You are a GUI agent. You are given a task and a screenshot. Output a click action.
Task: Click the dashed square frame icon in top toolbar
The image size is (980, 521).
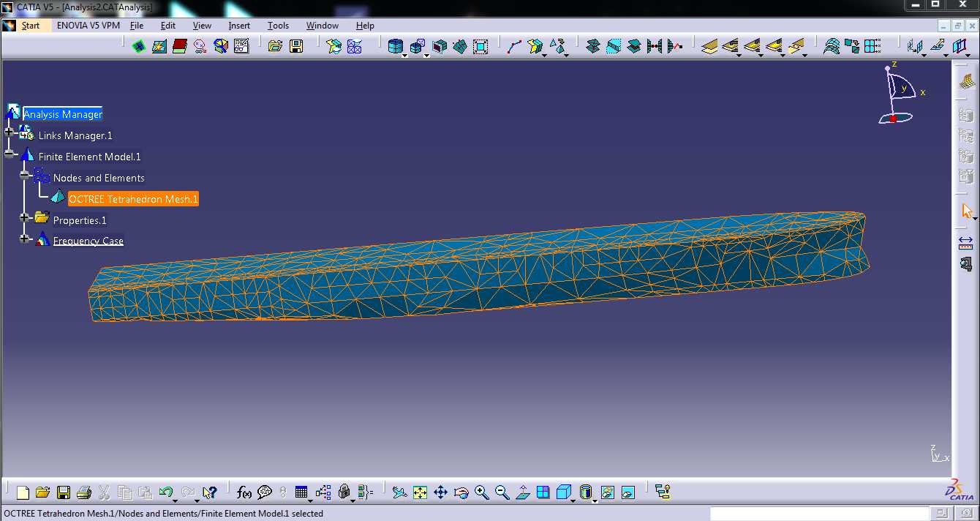(x=480, y=47)
